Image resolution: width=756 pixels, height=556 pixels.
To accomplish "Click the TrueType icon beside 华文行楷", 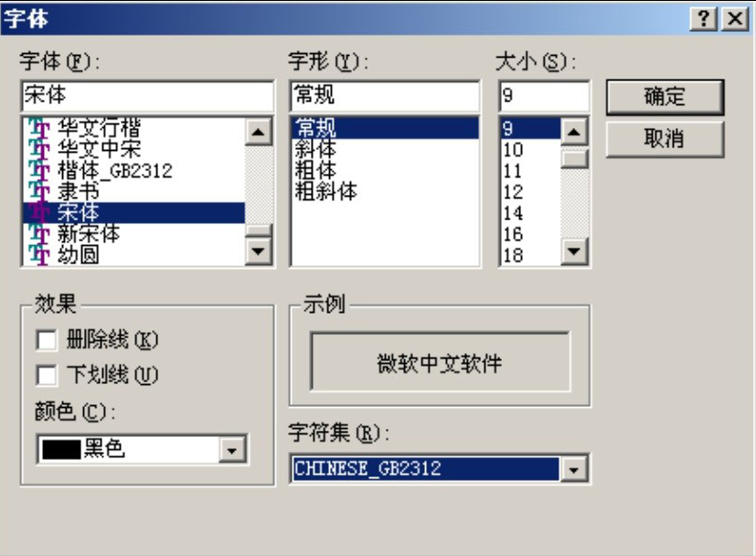I will point(39,128).
